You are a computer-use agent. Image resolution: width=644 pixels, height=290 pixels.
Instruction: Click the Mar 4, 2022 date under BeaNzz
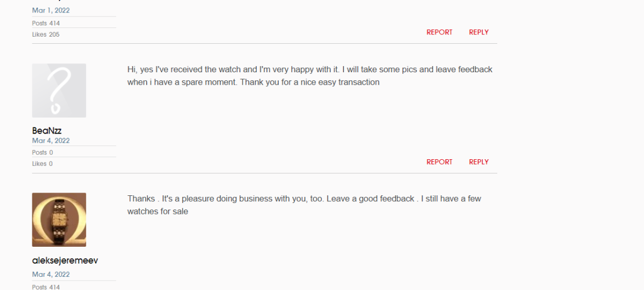coord(51,141)
